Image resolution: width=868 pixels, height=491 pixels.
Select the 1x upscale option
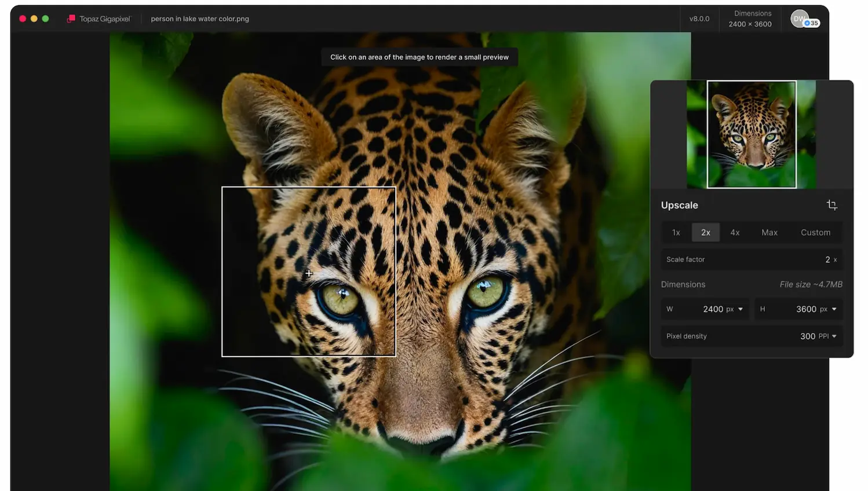coord(676,232)
